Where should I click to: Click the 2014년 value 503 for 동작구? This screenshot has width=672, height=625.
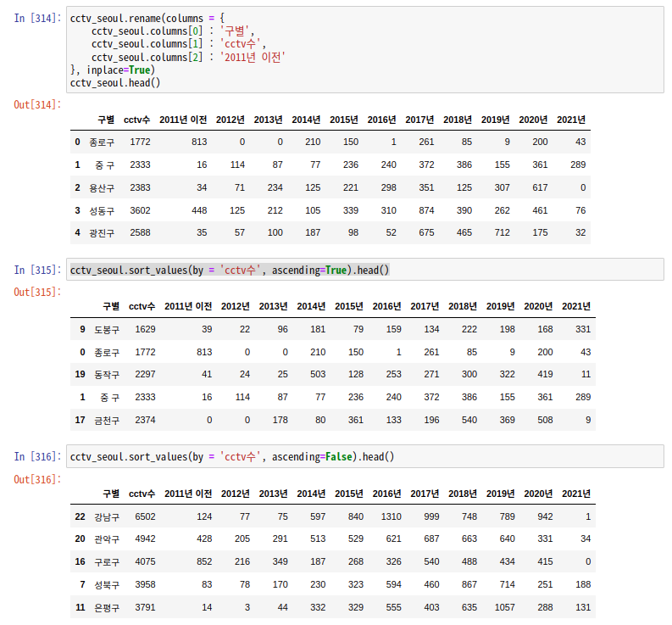coord(318,375)
